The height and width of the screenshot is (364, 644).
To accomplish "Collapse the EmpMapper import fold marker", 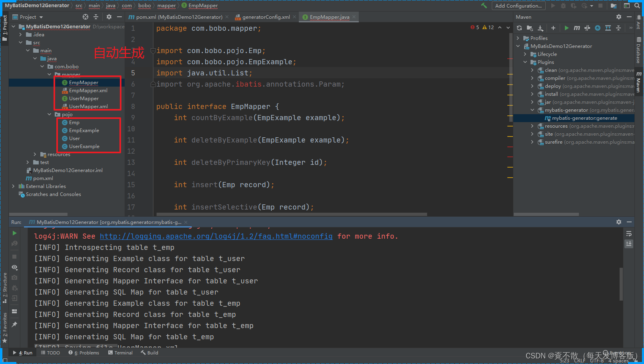I will 153,51.
